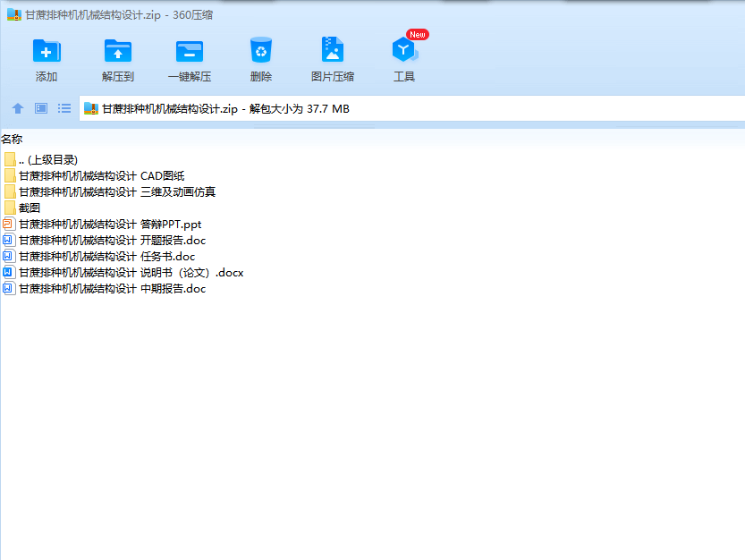The width and height of the screenshot is (745, 560).
Task: Select the 开题报告.doc file name
Action: pos(112,240)
